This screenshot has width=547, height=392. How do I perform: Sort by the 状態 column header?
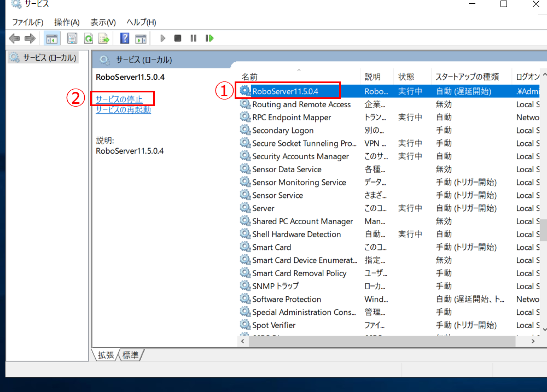(x=412, y=77)
